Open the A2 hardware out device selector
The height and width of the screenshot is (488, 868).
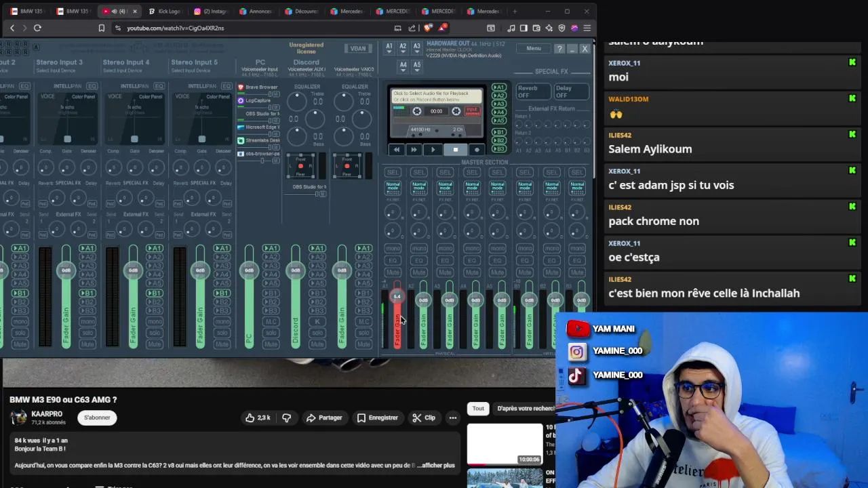[x=403, y=47]
